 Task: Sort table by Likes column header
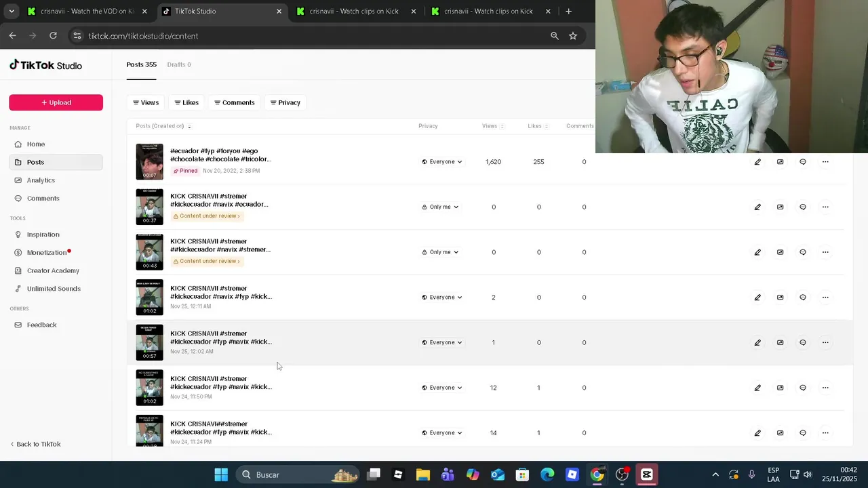coord(538,126)
